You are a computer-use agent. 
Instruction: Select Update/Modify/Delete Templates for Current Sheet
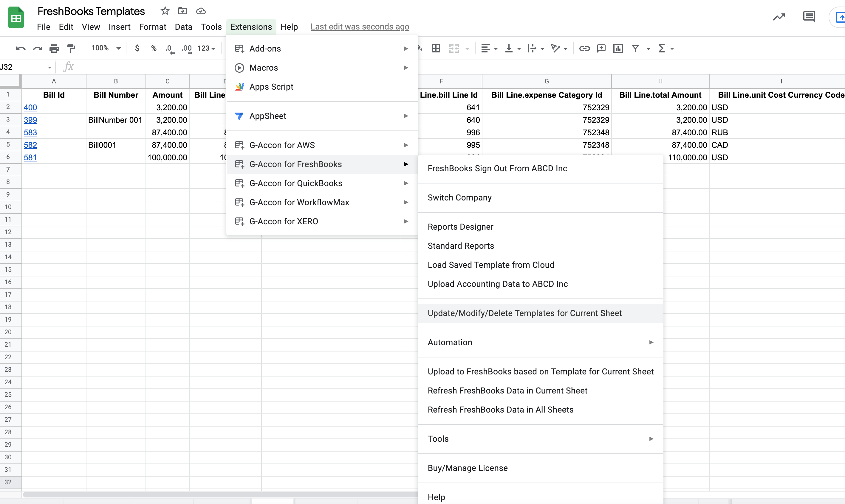pyautogui.click(x=541, y=313)
